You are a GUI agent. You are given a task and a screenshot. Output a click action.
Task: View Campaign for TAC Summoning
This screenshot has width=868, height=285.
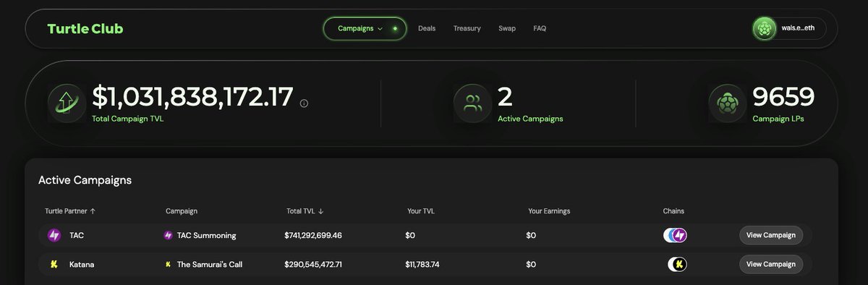tap(771, 235)
